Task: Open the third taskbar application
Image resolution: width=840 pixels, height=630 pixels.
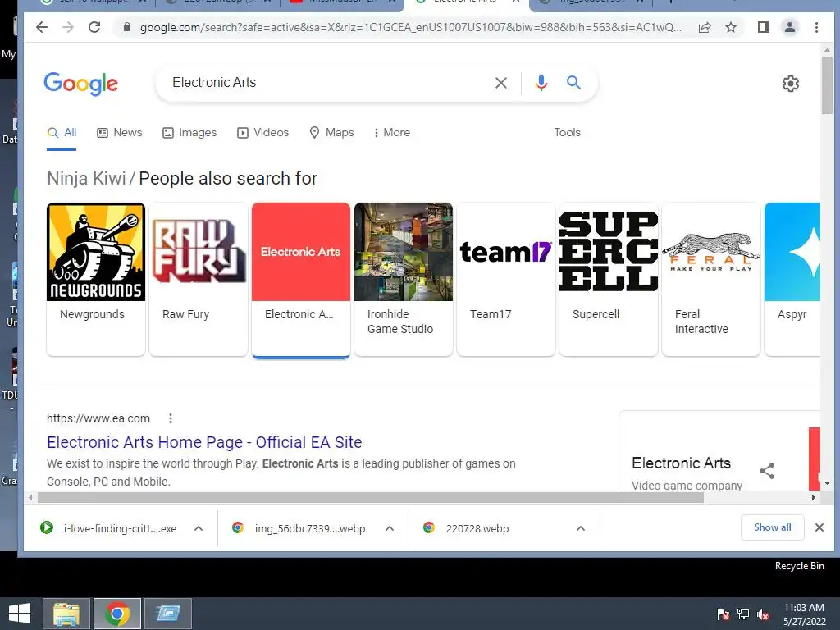Action: 168,614
